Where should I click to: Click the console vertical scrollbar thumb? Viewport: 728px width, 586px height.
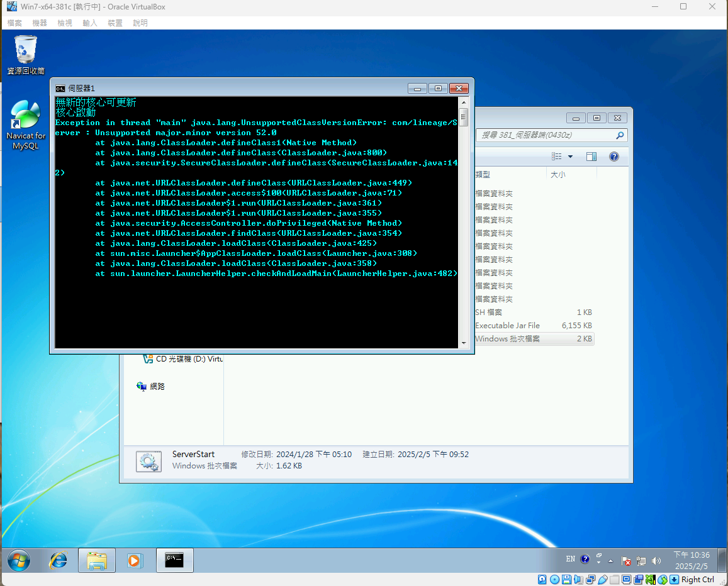[x=463, y=116]
